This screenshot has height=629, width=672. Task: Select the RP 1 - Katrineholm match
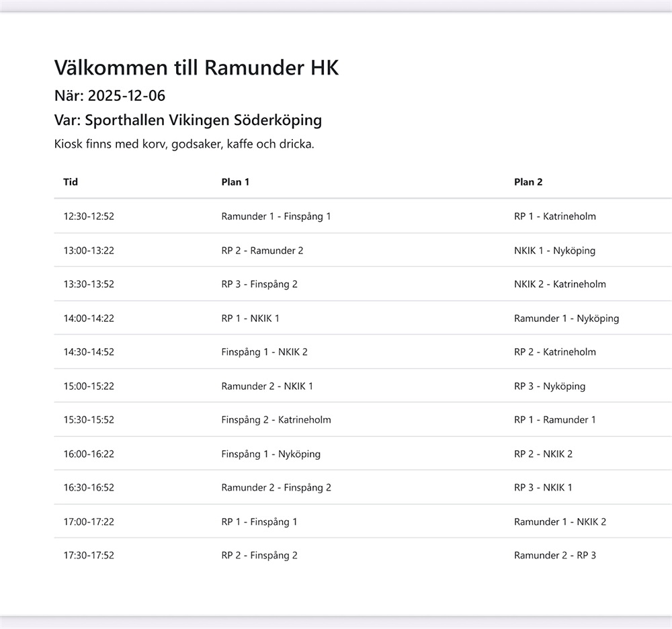tap(554, 216)
